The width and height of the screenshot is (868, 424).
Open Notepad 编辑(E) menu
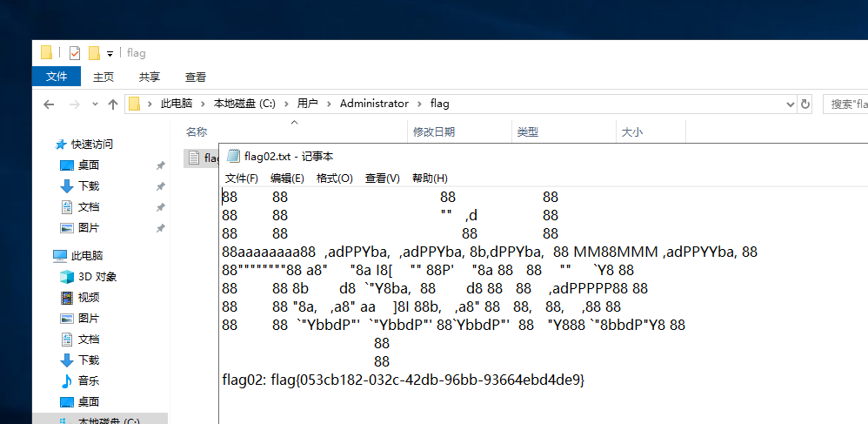(287, 178)
